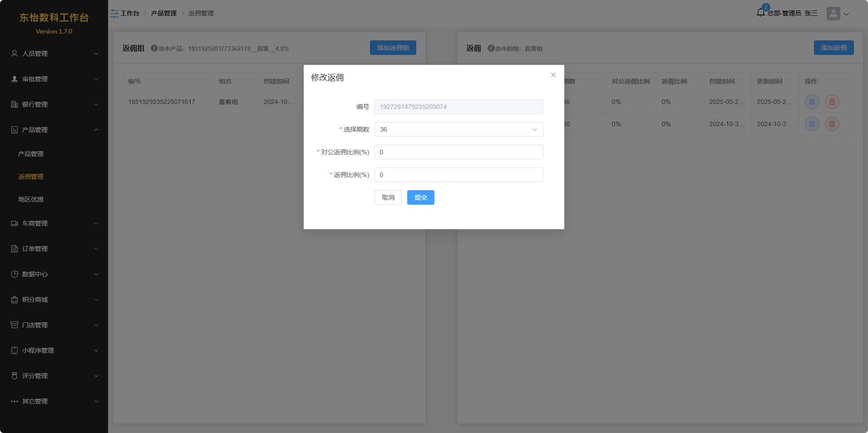Expand the 订单管理 menu

pos(54,249)
